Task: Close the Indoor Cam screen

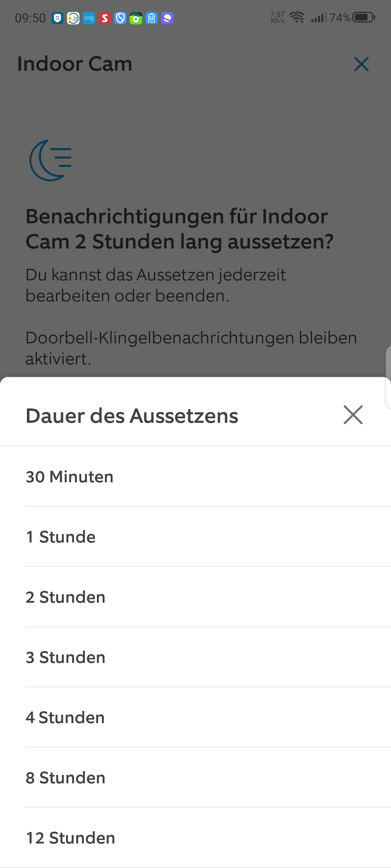Action: click(361, 64)
